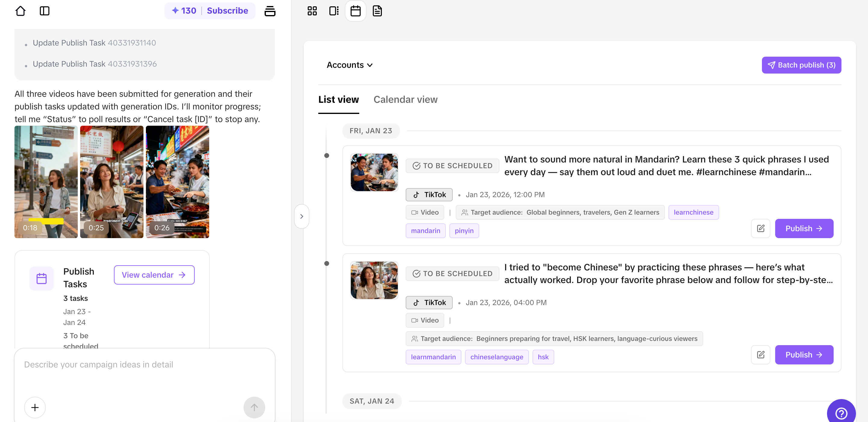Click the Subscribe link
This screenshot has height=422, width=868.
coord(228,11)
